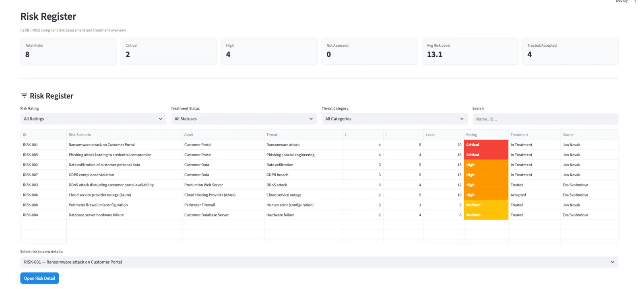Click the red Critical rating cell for RISK-001
This screenshot has height=289, width=644.
[x=486, y=145]
